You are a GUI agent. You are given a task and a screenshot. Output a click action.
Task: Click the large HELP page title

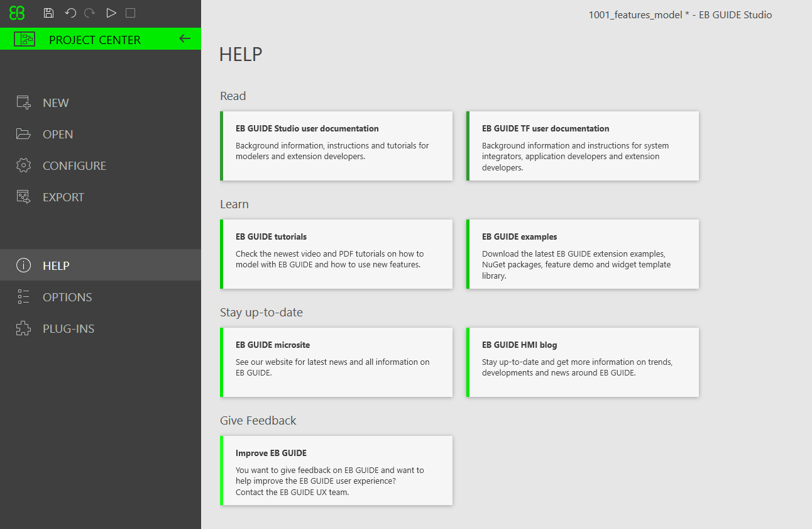pos(241,55)
